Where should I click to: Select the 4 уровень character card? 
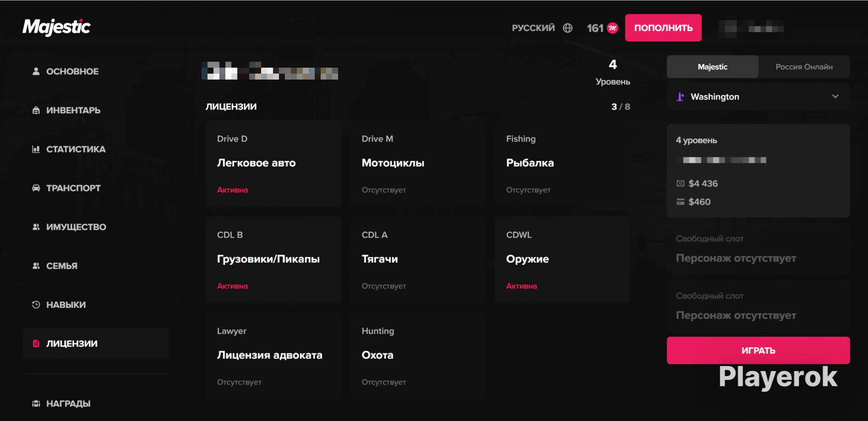pos(759,171)
